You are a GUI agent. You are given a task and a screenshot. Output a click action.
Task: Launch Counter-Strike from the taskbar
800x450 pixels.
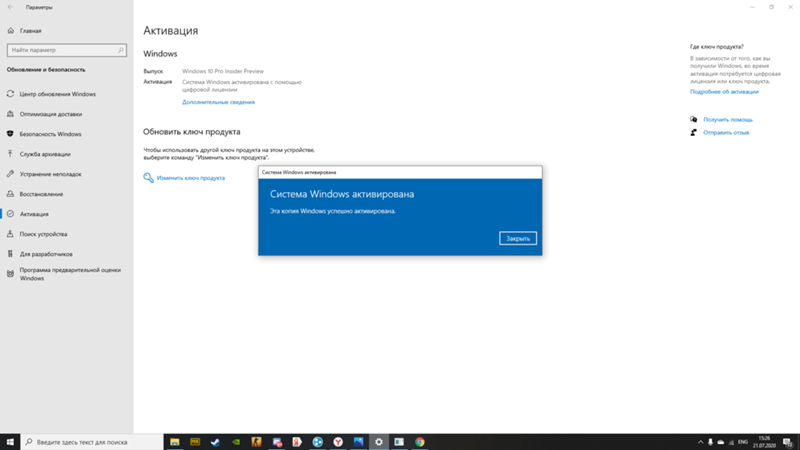point(256,442)
